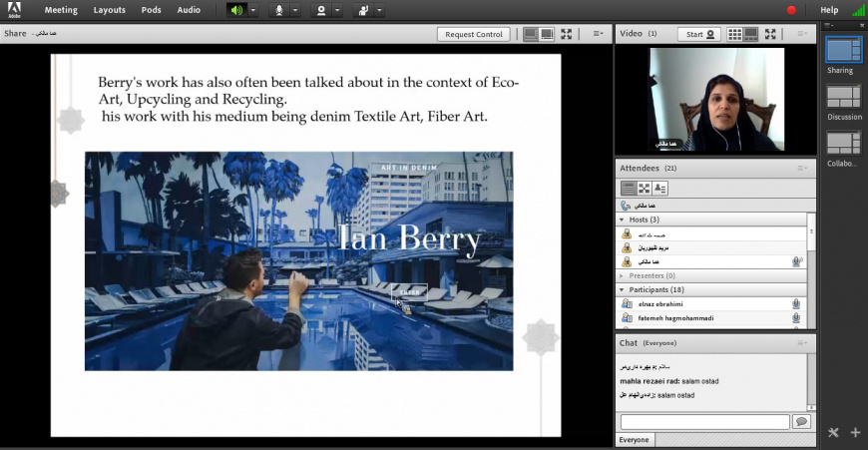Image resolution: width=868 pixels, height=450 pixels.
Task: Select the Discussion layout thumbnail
Action: coord(844,99)
